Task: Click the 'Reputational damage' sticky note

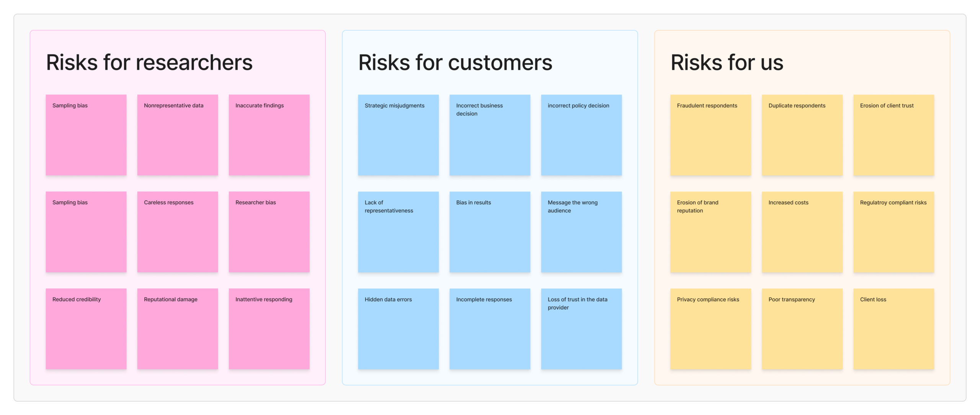Action: pos(177,328)
